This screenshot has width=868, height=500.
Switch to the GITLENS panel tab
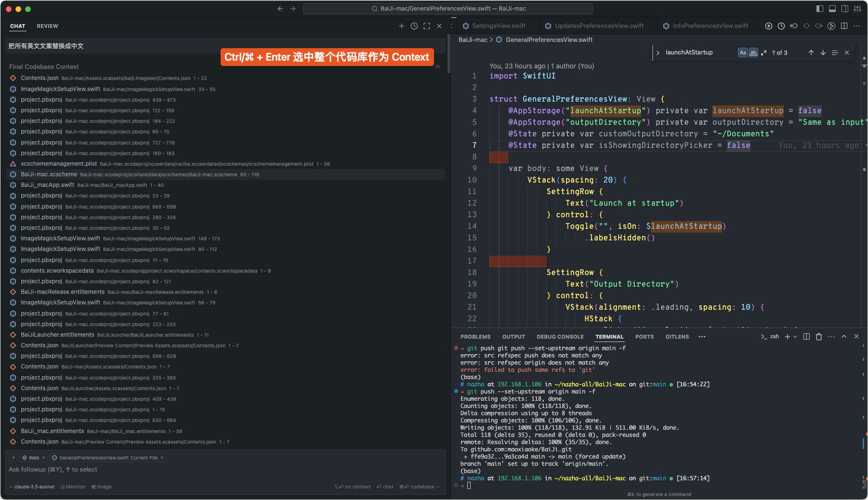coord(677,337)
